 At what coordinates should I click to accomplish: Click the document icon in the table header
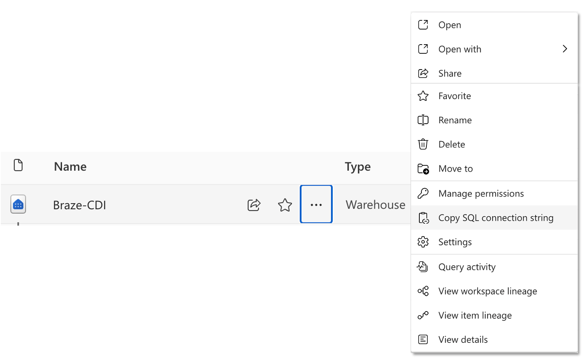click(x=18, y=165)
